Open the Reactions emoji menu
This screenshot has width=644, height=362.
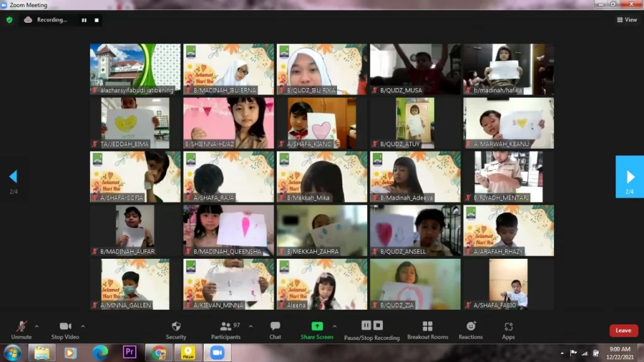click(470, 326)
